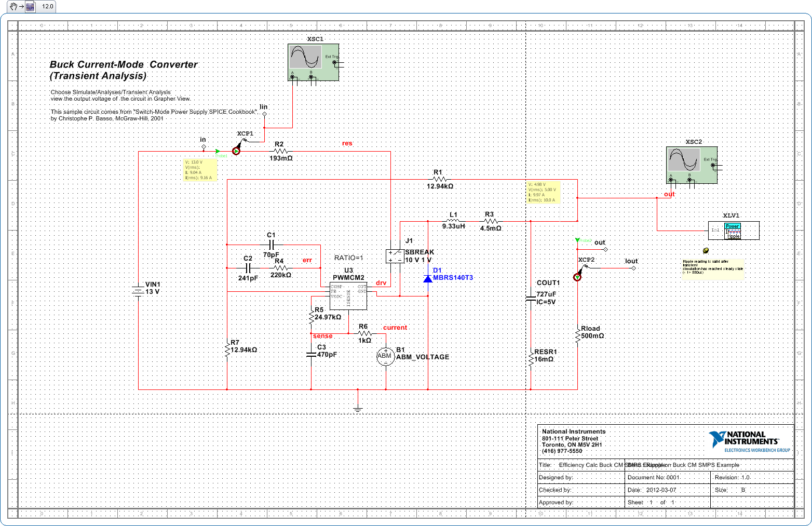Select diode D1 symbol

(x=427, y=278)
